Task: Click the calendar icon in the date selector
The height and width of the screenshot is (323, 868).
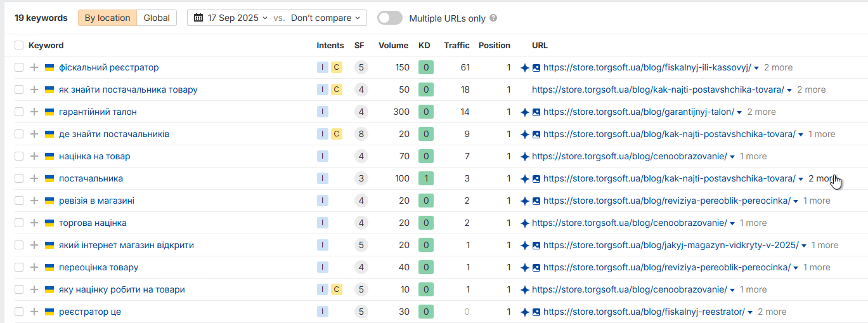Action: click(198, 18)
